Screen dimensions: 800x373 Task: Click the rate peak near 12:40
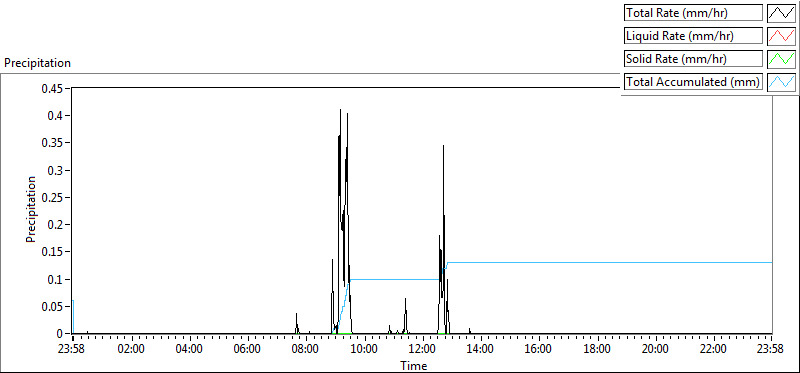pos(443,147)
